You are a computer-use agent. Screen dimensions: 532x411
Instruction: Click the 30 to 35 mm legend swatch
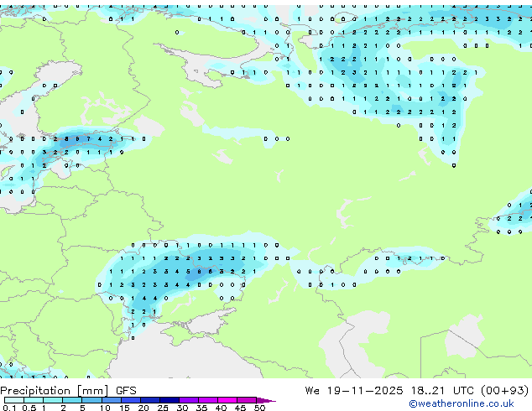point(189,400)
